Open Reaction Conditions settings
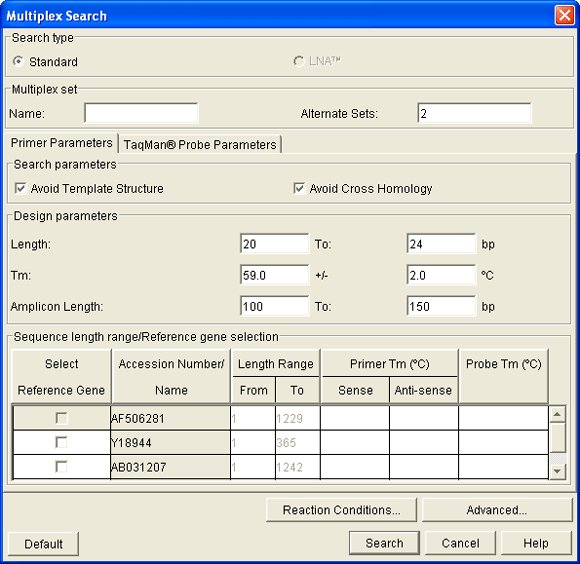Screen dimensions: 580x564 click(x=341, y=510)
